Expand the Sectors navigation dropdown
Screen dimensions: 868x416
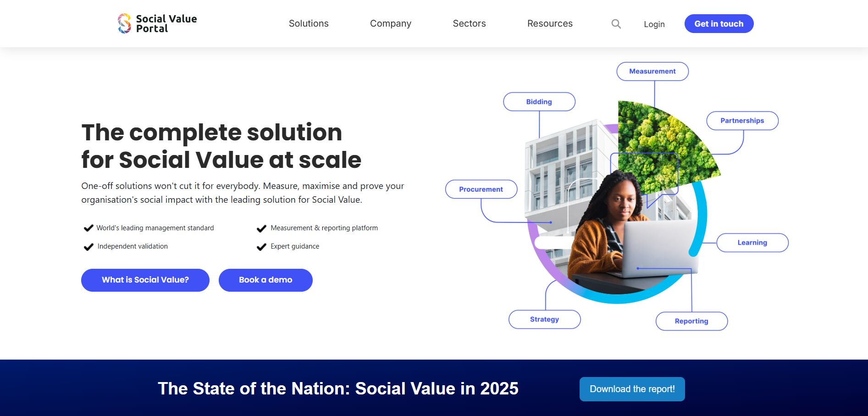tap(469, 23)
